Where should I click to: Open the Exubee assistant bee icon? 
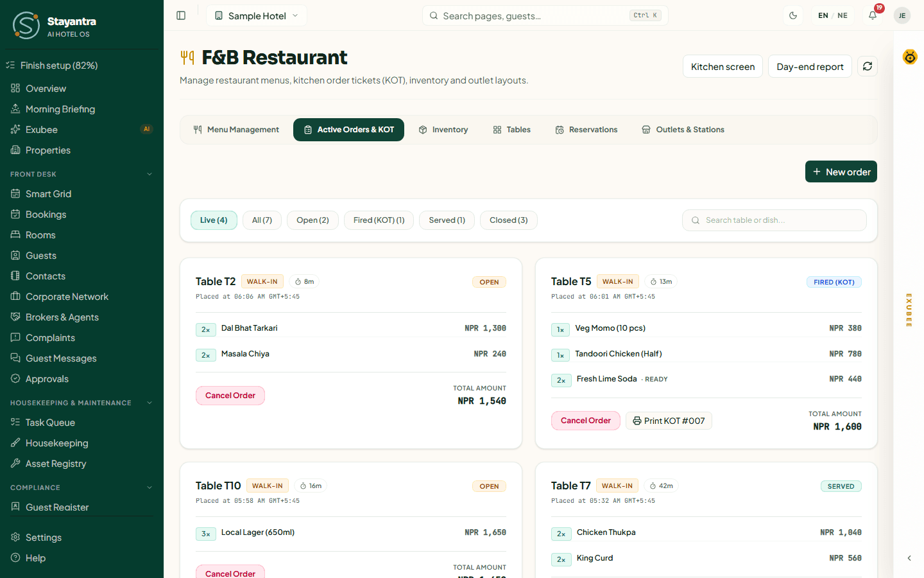click(910, 57)
